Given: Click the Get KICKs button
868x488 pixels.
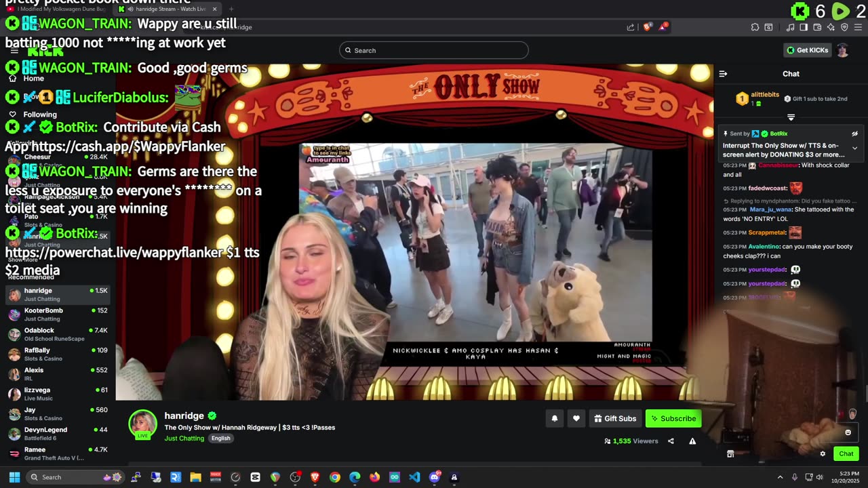Looking at the screenshot, I should [807, 50].
